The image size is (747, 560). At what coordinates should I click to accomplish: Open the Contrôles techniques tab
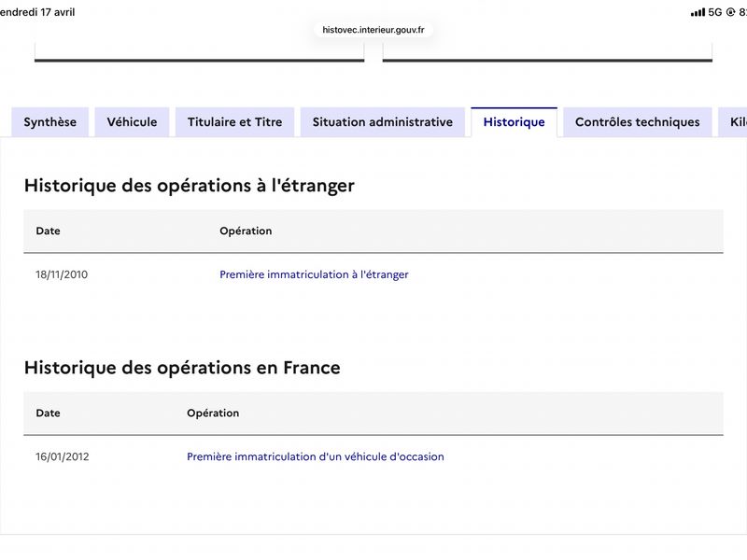638,122
